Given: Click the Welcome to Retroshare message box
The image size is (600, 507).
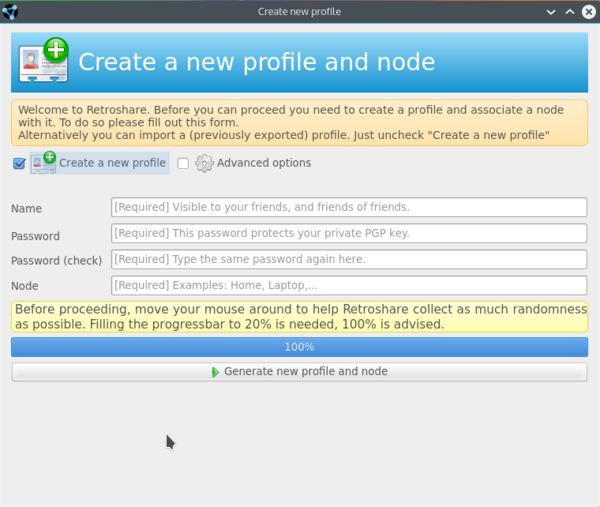Looking at the screenshot, I should pyautogui.click(x=299, y=123).
